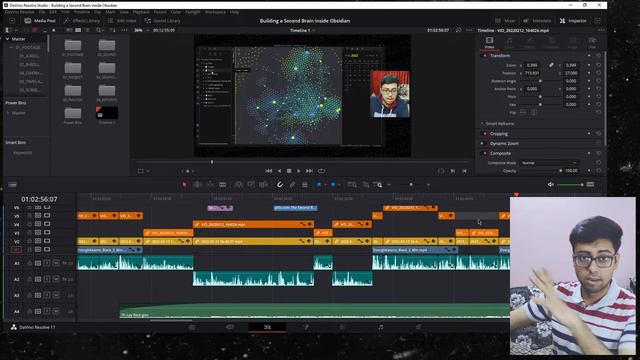Click flip horizontal icon in Inspector
640x360 pixels.
[x=523, y=112]
